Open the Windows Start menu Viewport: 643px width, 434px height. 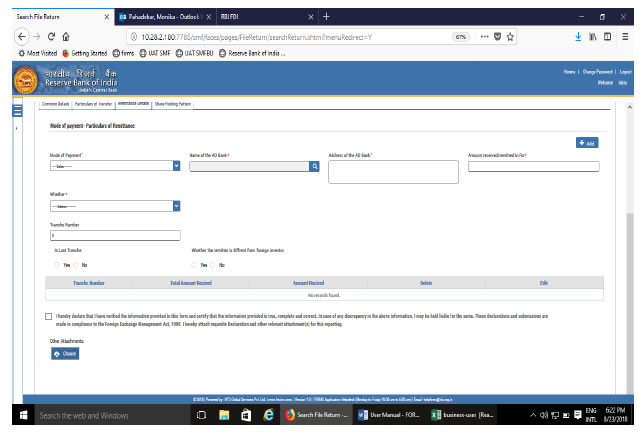tap(15, 415)
